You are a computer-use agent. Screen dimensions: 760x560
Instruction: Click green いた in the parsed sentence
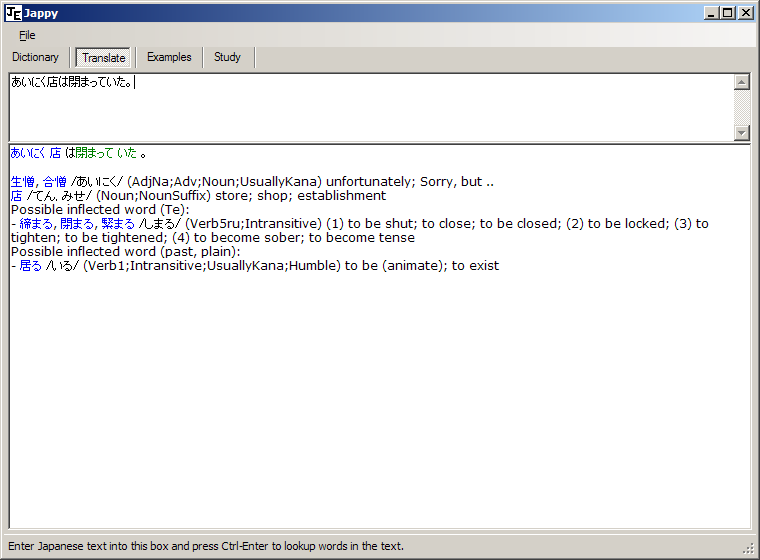tap(127, 153)
